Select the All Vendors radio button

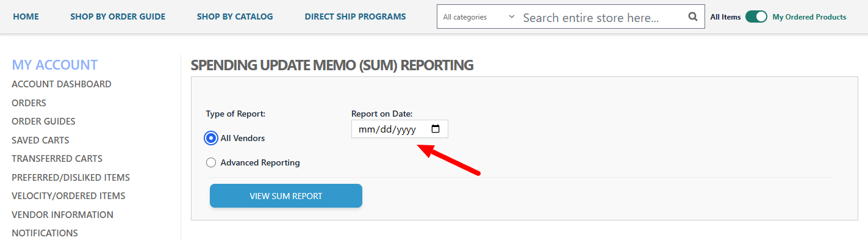tap(211, 138)
